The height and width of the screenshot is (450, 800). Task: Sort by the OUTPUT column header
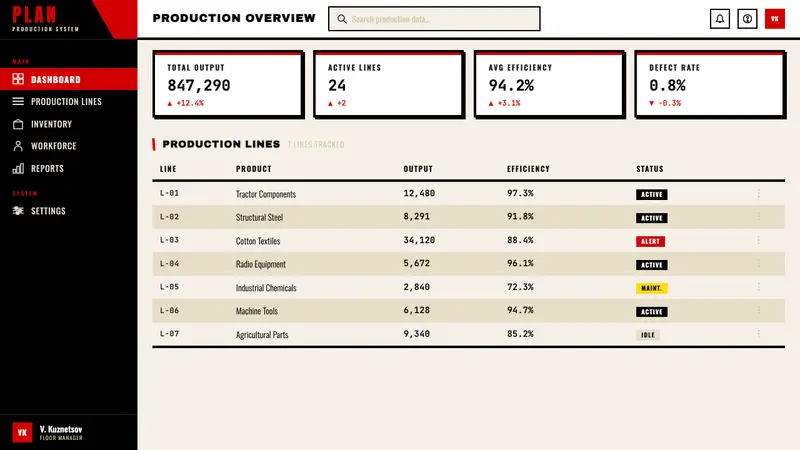[x=418, y=169]
